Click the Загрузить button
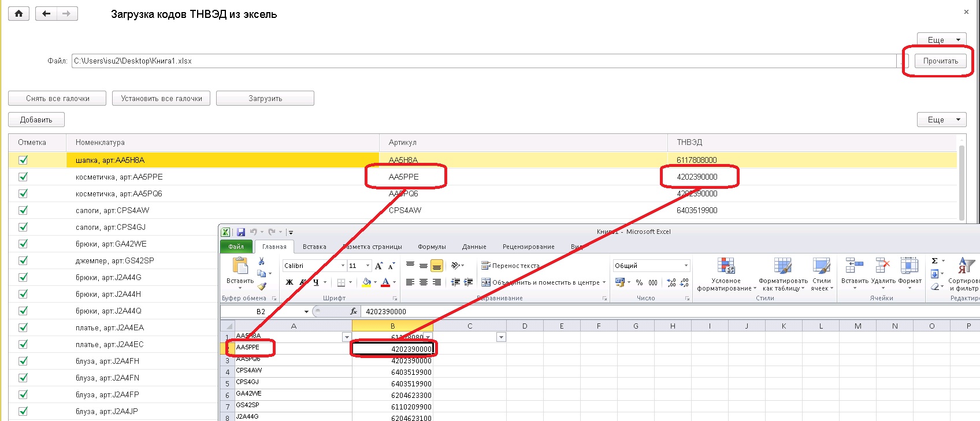The height and width of the screenshot is (421, 980). pos(265,98)
